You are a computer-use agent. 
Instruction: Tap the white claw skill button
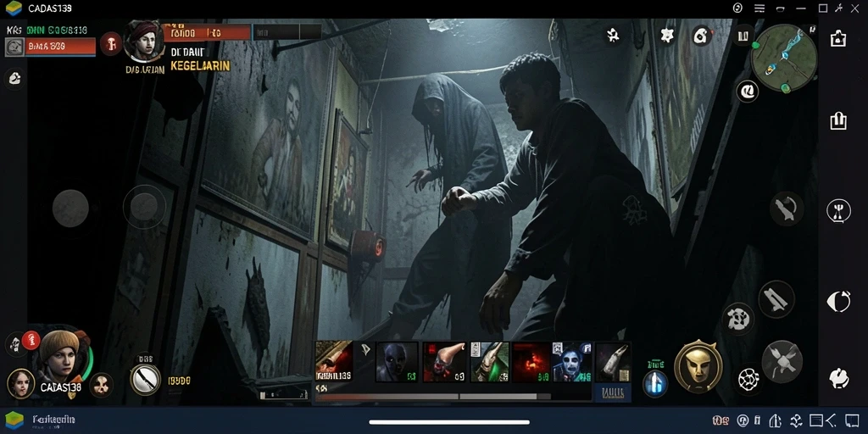tap(738, 319)
